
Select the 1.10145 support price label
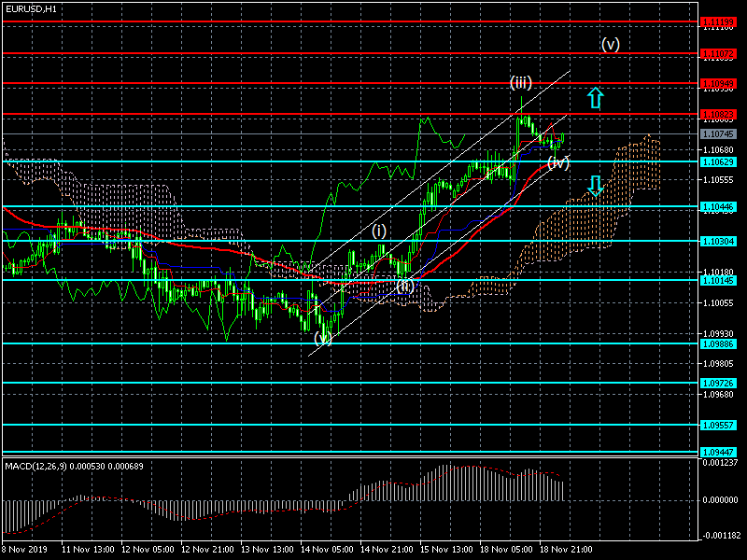coord(718,281)
